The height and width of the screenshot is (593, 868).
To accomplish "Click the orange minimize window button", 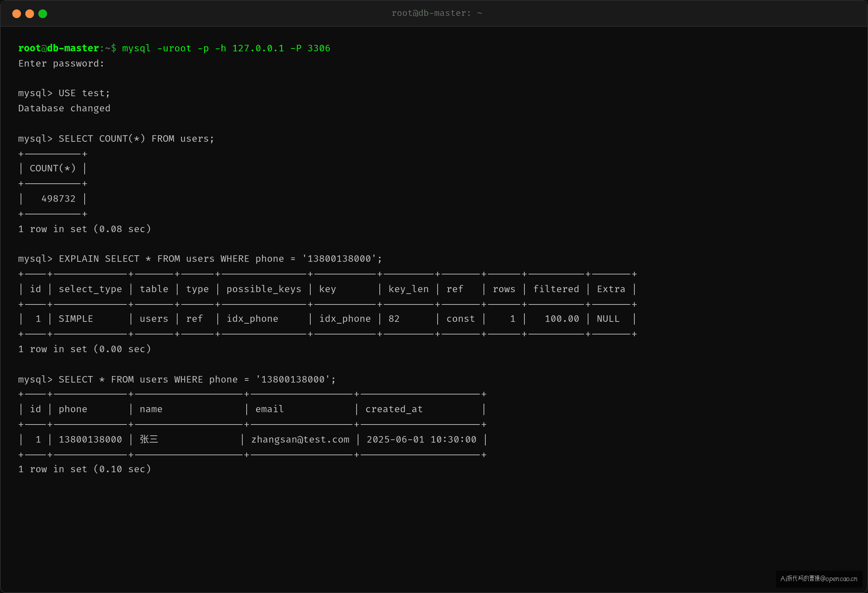I will [x=30, y=14].
